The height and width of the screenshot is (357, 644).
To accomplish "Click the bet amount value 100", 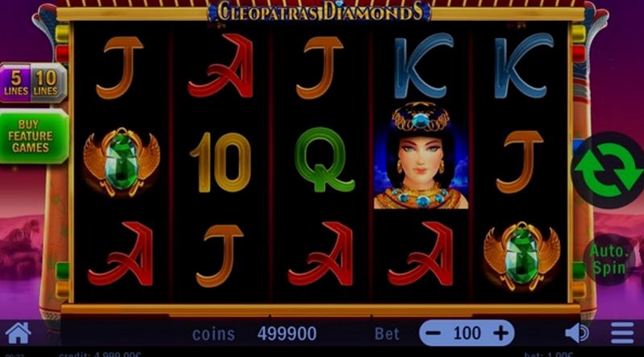I will pyautogui.click(x=467, y=333).
